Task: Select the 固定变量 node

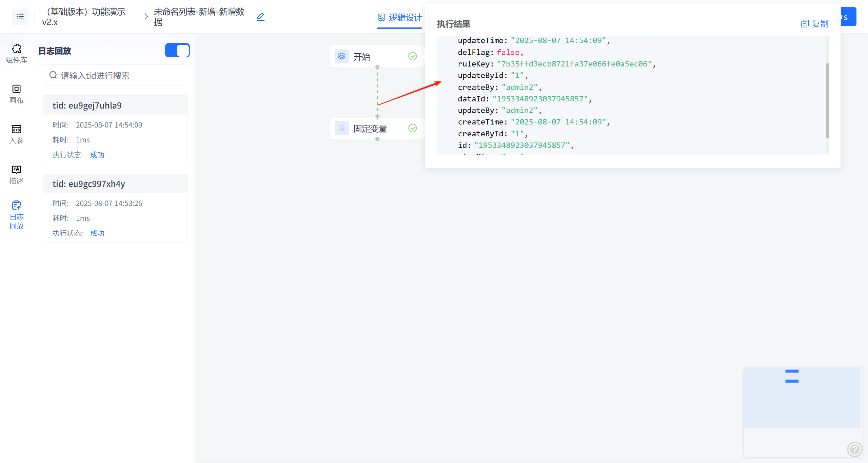Action: click(370, 129)
